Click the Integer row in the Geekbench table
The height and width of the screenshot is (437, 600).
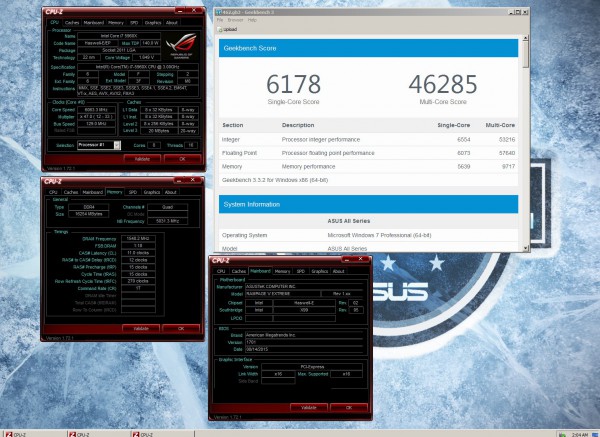[x=368, y=140]
